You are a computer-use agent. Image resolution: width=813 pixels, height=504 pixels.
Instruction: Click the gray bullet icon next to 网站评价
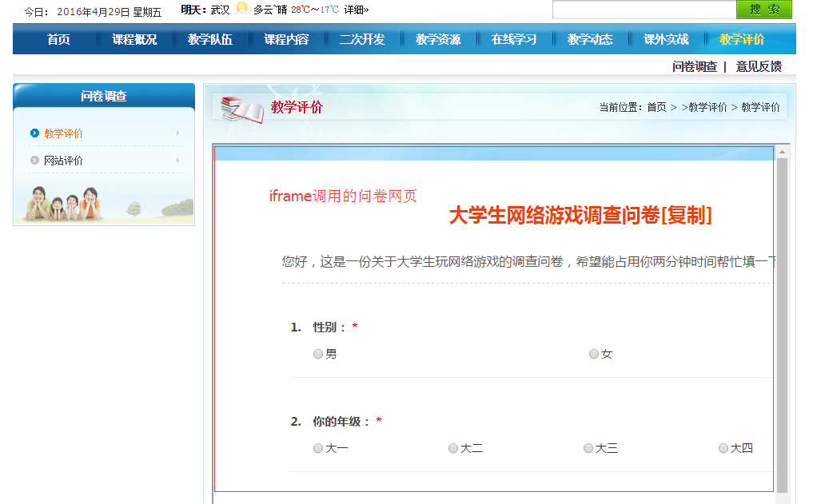tap(34, 161)
